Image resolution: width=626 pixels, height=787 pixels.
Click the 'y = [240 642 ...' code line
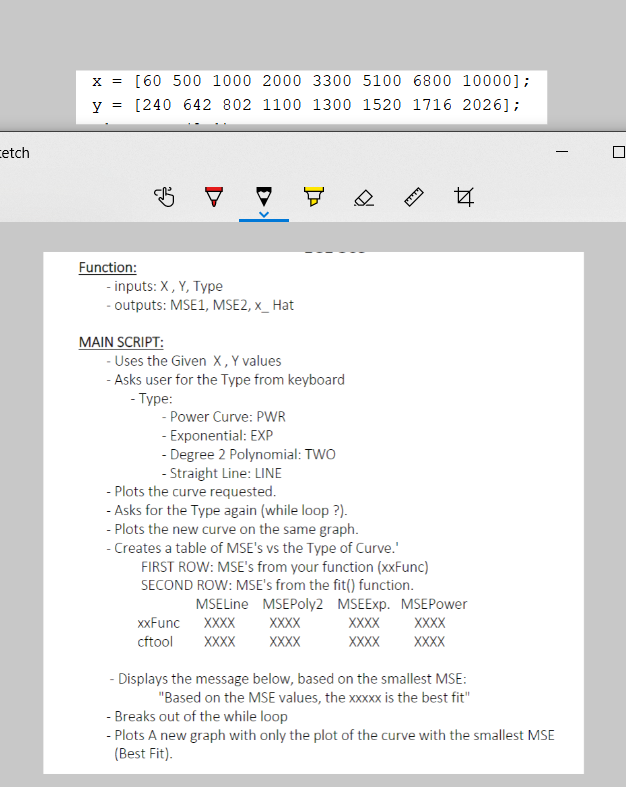[x=306, y=105]
